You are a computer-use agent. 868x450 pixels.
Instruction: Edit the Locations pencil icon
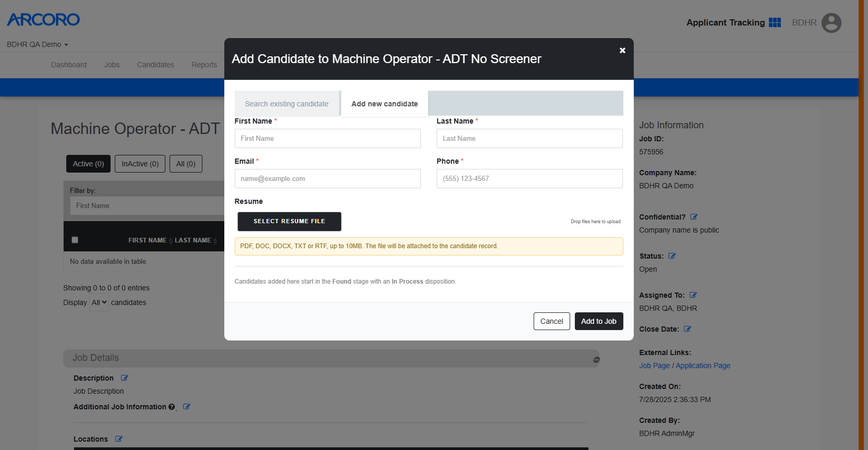click(x=118, y=439)
